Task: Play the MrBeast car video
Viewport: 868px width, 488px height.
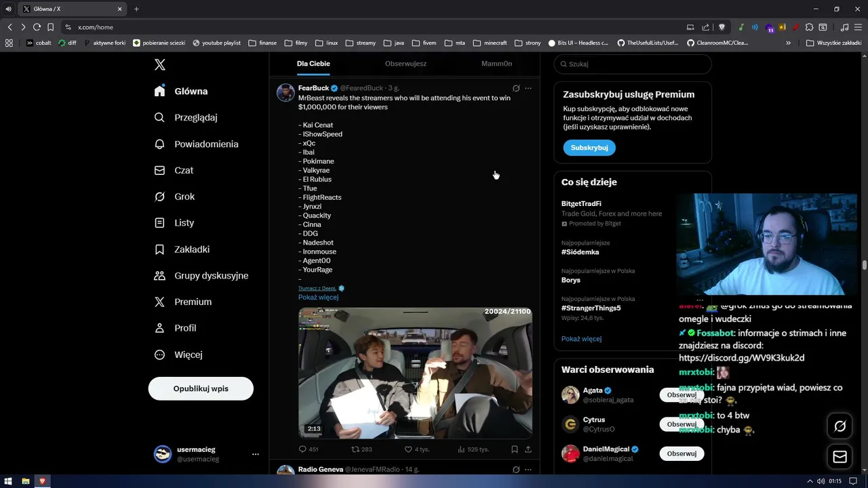Action: (x=415, y=373)
